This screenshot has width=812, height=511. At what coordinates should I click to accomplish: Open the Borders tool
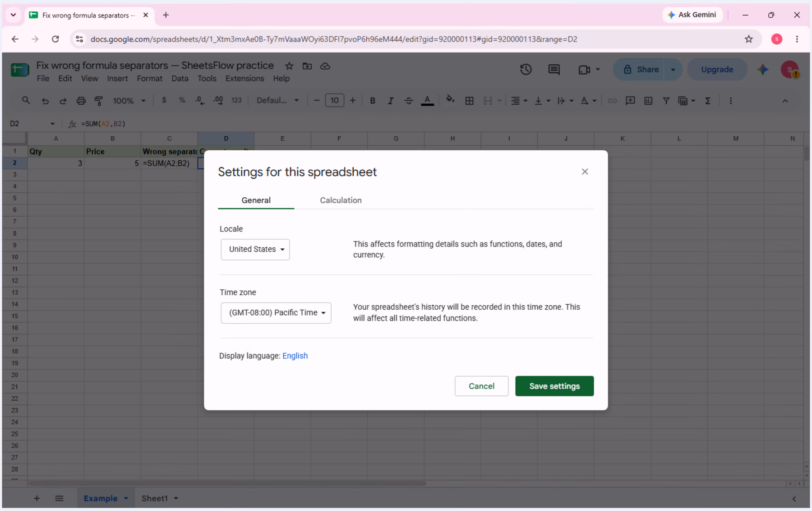click(x=469, y=101)
